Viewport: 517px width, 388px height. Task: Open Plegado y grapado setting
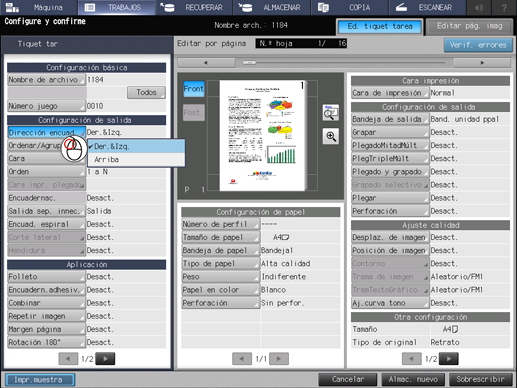click(x=390, y=172)
